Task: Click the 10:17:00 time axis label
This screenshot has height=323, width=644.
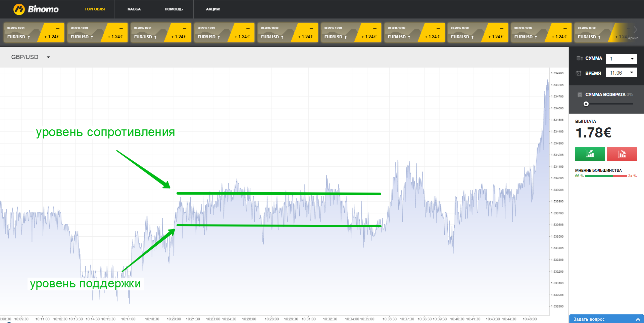Action: pos(128,319)
